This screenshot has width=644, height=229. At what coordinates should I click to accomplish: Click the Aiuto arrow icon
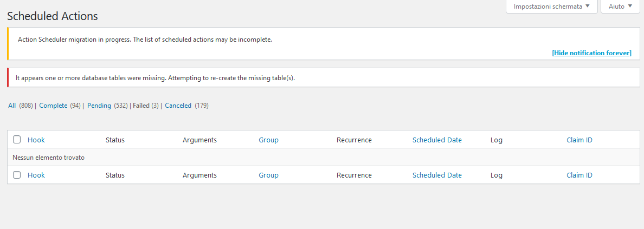[x=630, y=6]
